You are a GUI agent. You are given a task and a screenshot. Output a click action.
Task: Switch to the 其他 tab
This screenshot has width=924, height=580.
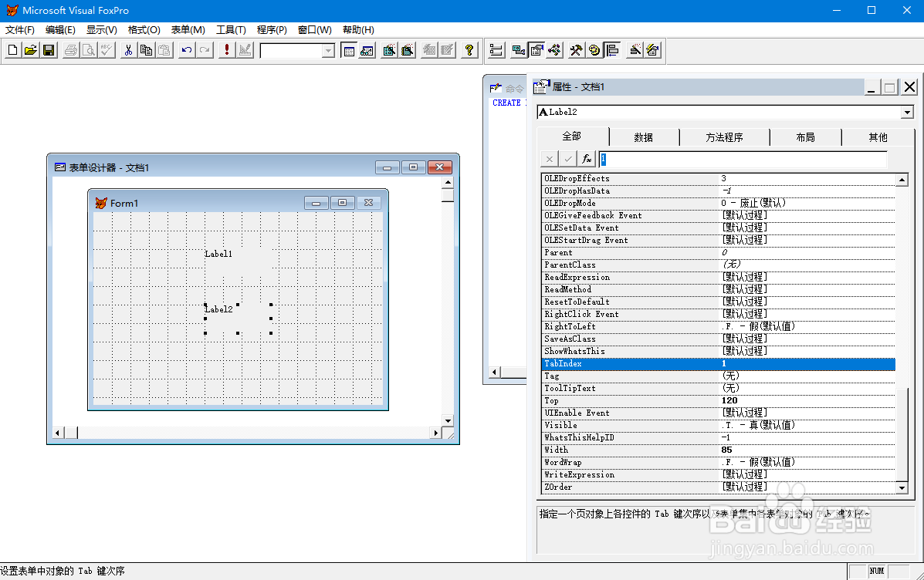[x=878, y=137]
